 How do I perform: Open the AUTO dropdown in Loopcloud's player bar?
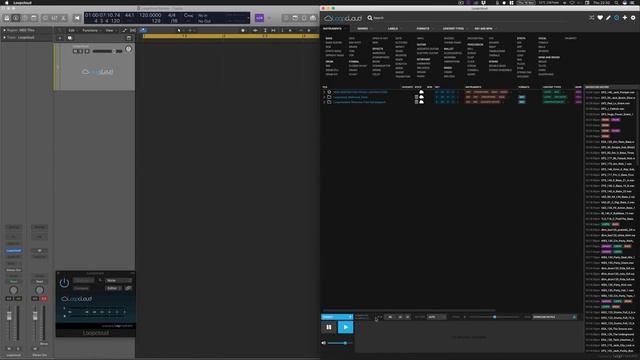[436, 317]
